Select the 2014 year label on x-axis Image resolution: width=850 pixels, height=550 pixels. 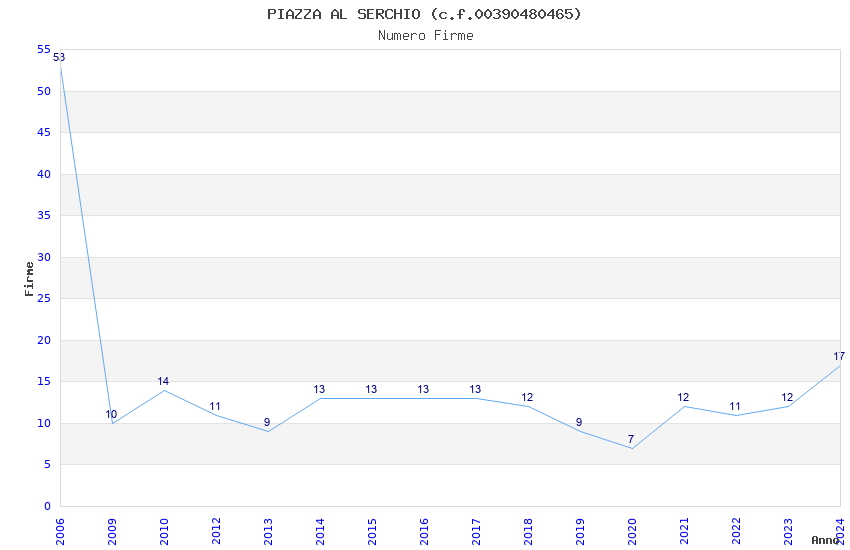[320, 527]
